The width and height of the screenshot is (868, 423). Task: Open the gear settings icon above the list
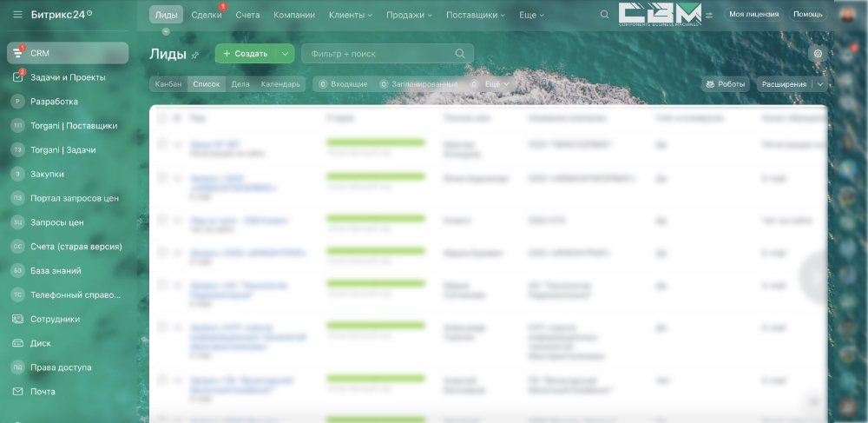pyautogui.click(x=817, y=54)
